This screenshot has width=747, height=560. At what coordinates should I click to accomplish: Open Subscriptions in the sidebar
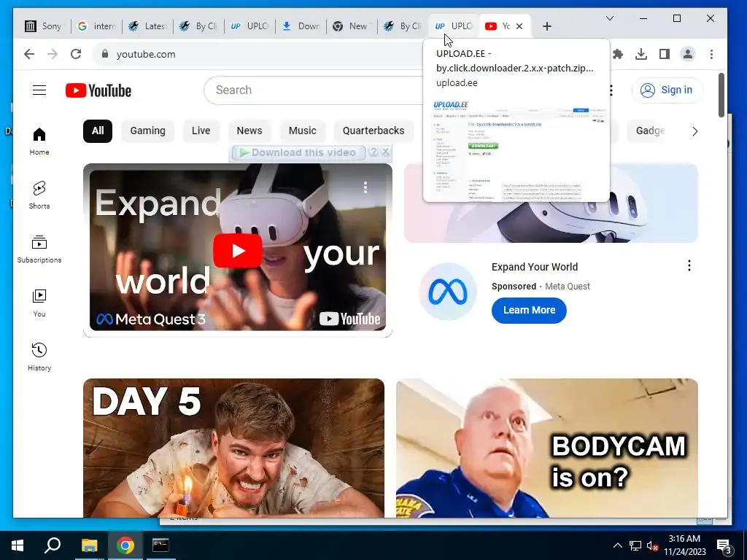[39, 249]
